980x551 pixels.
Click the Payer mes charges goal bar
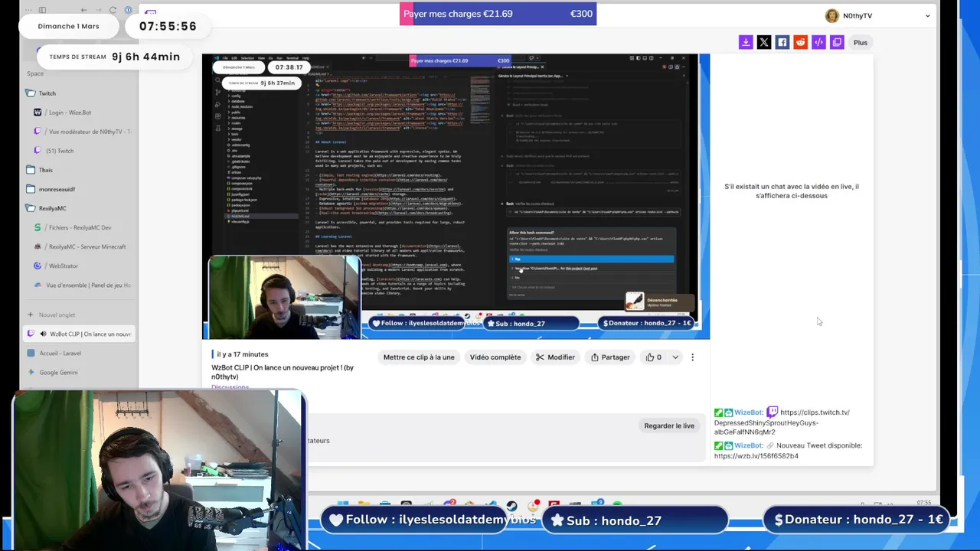click(498, 14)
